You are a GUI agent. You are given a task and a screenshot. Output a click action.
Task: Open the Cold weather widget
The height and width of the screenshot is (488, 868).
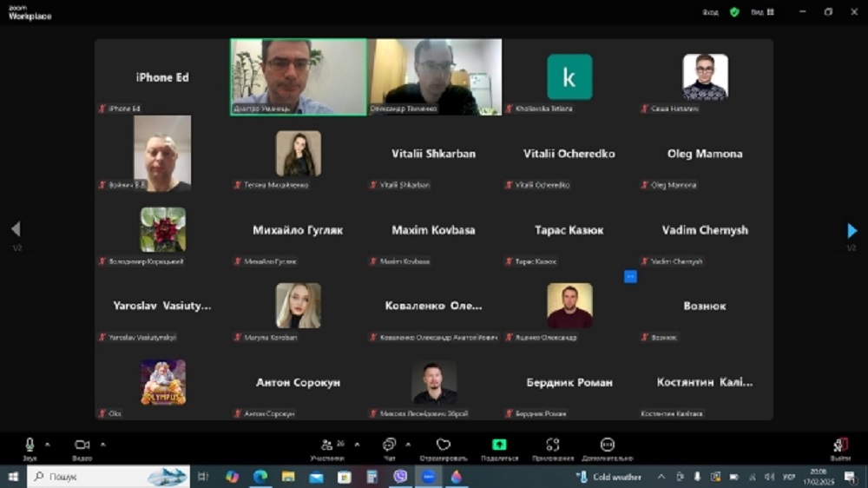pos(608,477)
